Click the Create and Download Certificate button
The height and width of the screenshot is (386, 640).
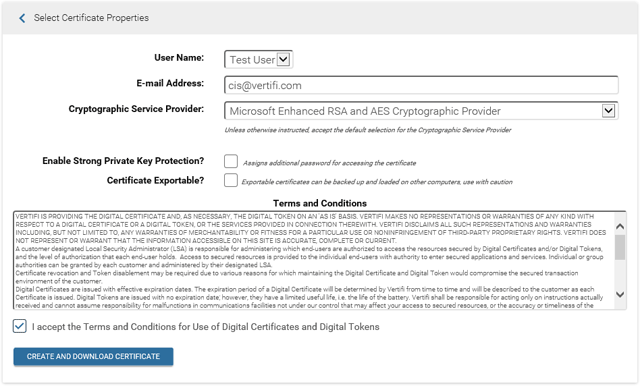[93, 356]
